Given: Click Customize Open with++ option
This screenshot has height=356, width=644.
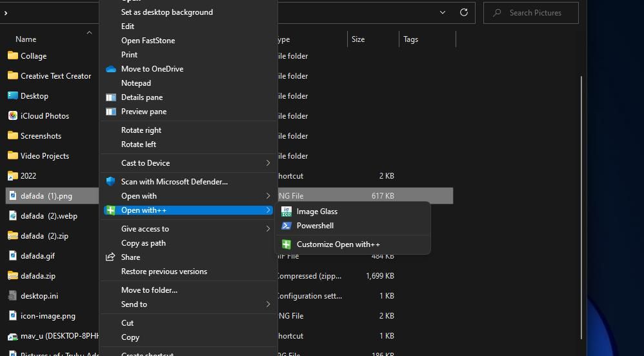Looking at the screenshot, I should (x=337, y=244).
